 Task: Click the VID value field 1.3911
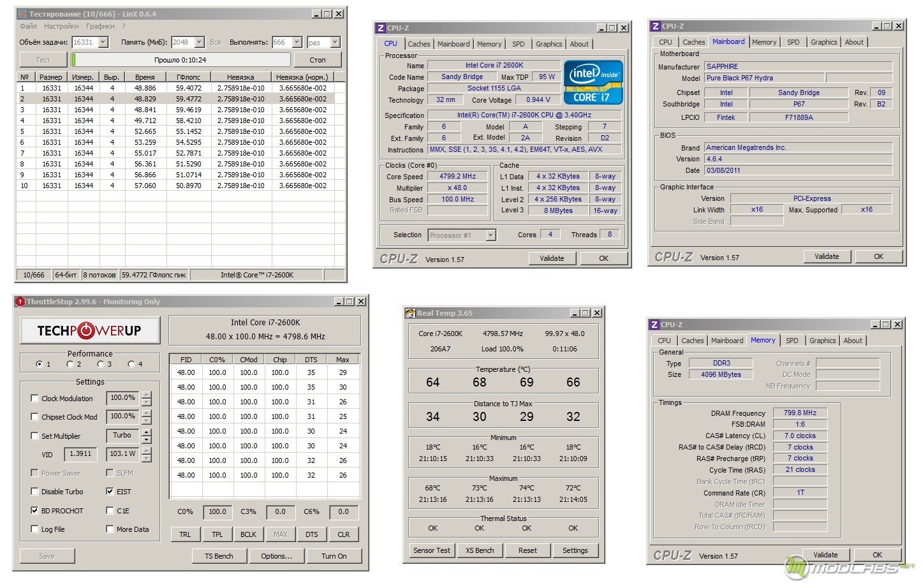(x=80, y=454)
